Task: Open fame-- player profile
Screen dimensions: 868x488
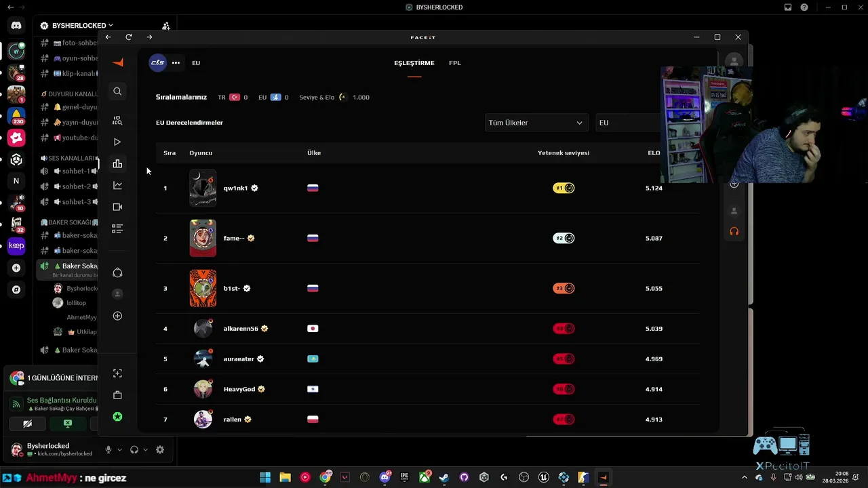Action: click(234, 238)
